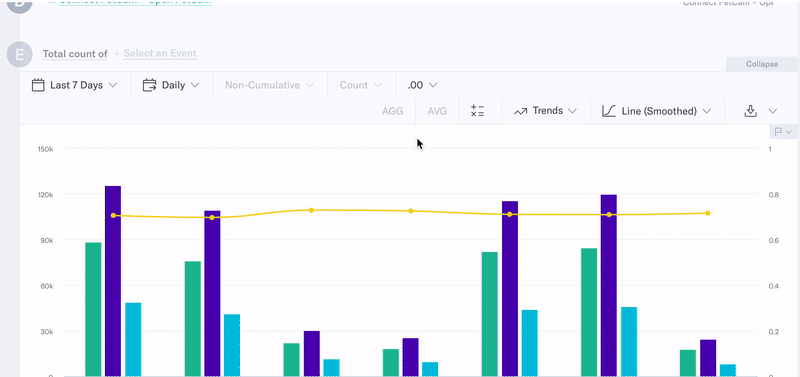Open the .00 decimal precision dropdown

(422, 85)
